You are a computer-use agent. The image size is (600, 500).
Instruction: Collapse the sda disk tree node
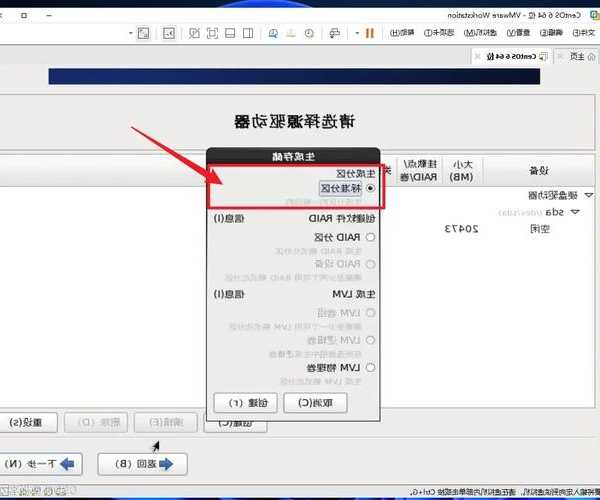[575, 212]
